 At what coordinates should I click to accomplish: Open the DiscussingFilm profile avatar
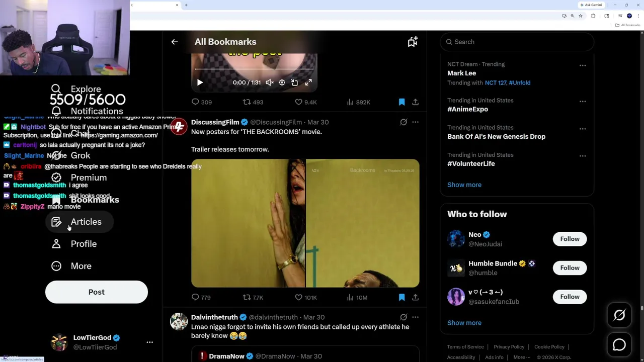click(179, 126)
